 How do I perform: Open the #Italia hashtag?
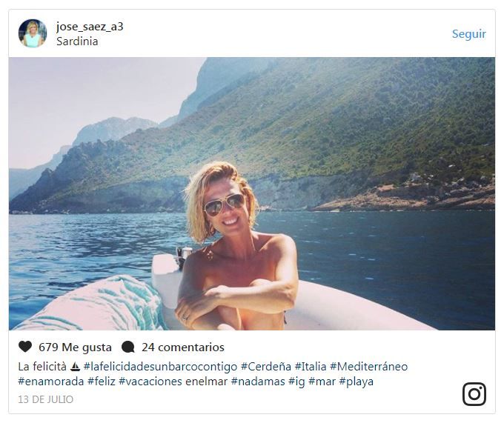point(311,367)
